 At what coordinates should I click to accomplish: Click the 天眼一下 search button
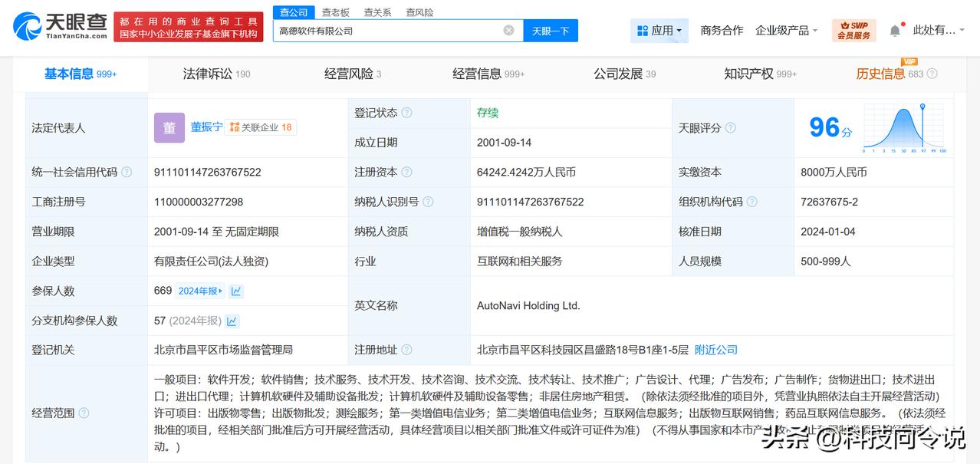(551, 31)
